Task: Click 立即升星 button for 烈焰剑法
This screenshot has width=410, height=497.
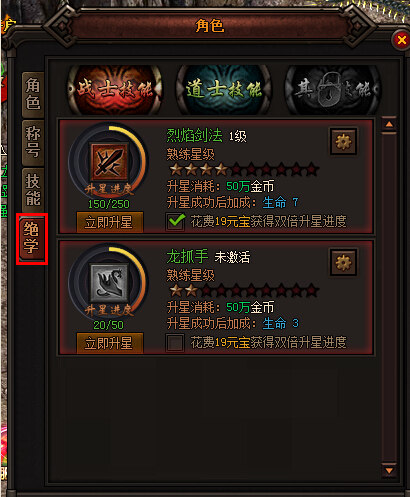Action: pyautogui.click(x=110, y=222)
